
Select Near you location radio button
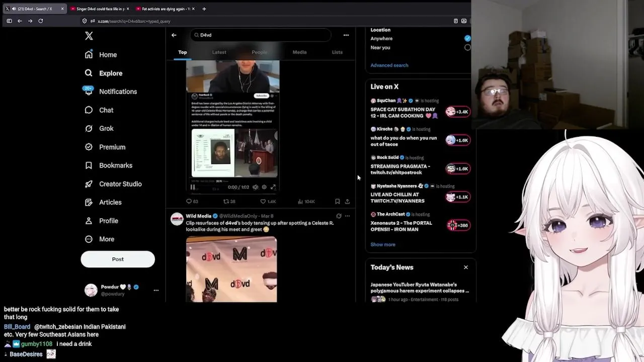tap(467, 48)
